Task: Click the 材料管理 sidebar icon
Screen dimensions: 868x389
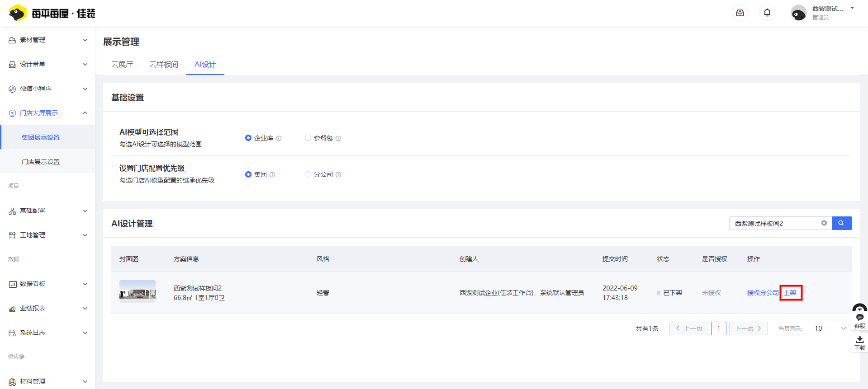Action: [12, 382]
